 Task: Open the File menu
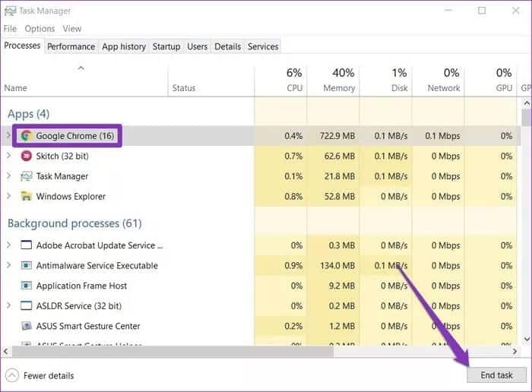[10, 29]
